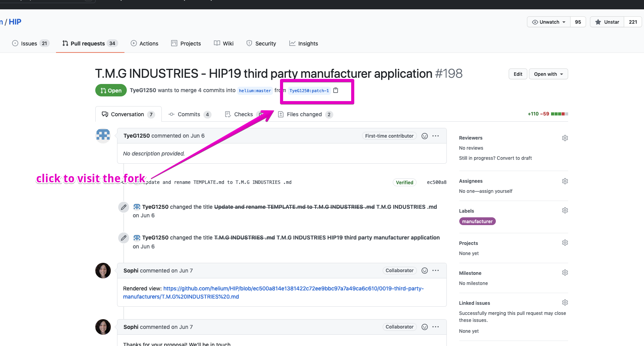Switch to the Commits tab
The height and width of the screenshot is (346, 644).
coord(189,114)
